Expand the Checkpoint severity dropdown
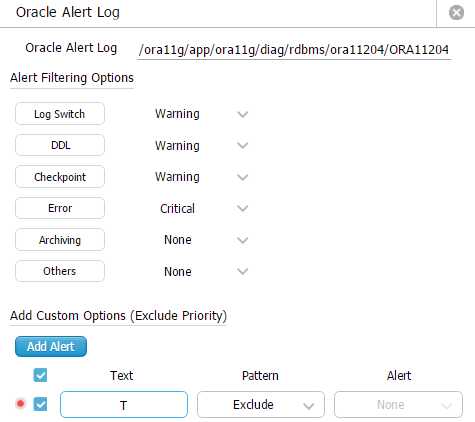Viewport: 475px width, 422px height. [x=200, y=177]
